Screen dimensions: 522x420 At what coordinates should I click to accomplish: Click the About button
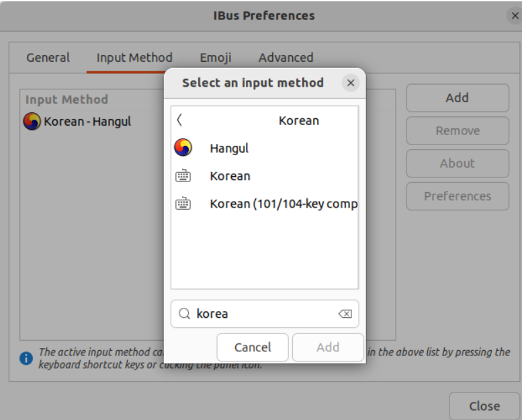click(x=458, y=163)
